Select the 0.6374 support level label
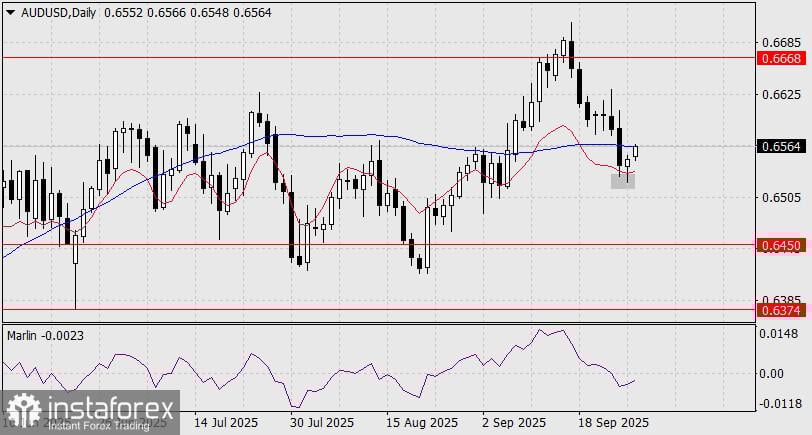 (x=781, y=310)
